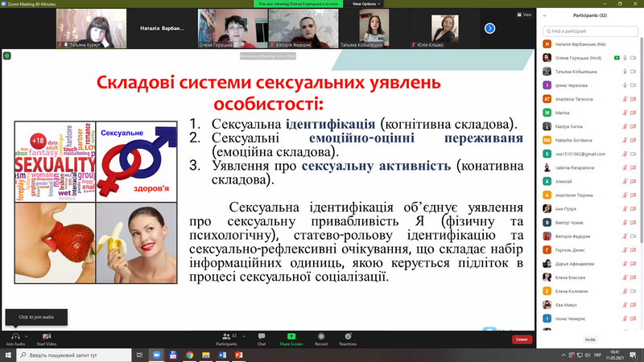The image size is (644, 362).
Task: Open PowerPoint from the Windows taskbar
Action: (x=239, y=355)
